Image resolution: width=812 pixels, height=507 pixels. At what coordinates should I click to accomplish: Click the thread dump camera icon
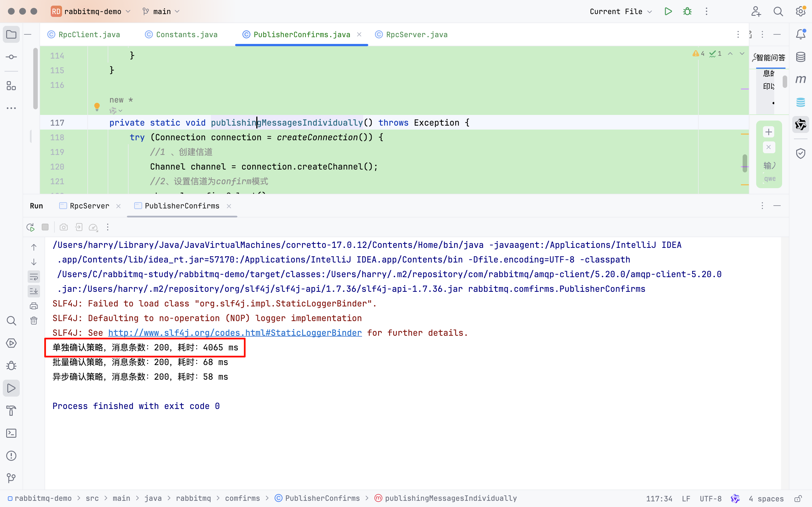pos(63,227)
